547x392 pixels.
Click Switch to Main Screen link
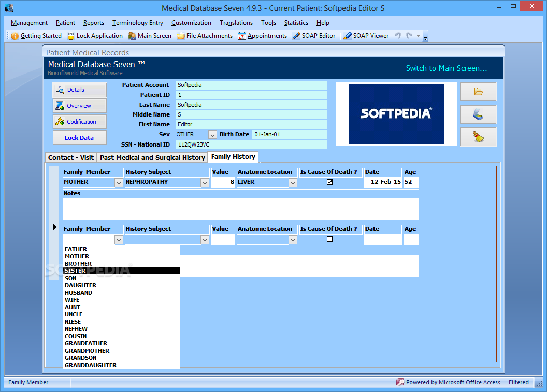[446, 68]
